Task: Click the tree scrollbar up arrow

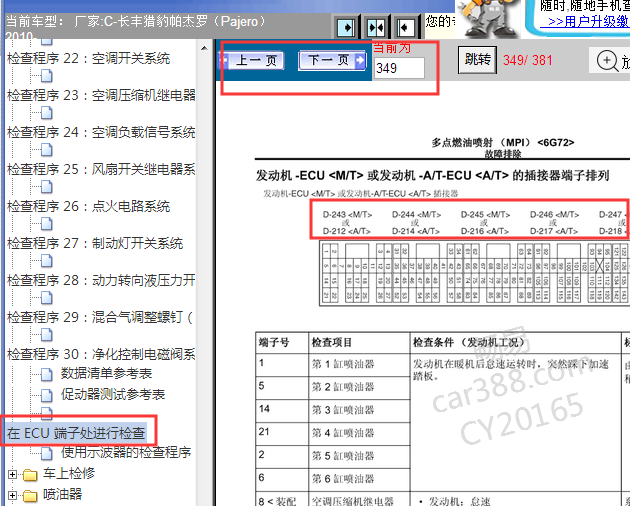Action: click(x=204, y=48)
